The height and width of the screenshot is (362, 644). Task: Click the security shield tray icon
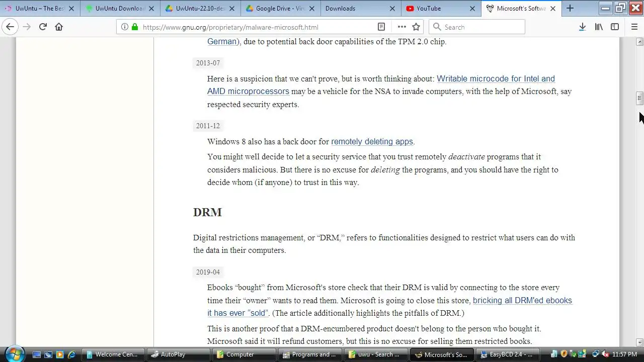(x=564, y=354)
